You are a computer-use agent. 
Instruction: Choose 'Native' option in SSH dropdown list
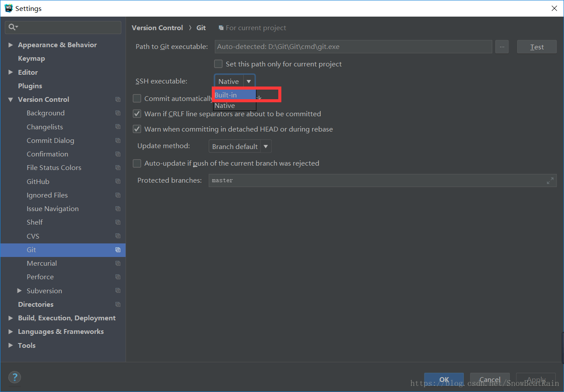(x=235, y=105)
